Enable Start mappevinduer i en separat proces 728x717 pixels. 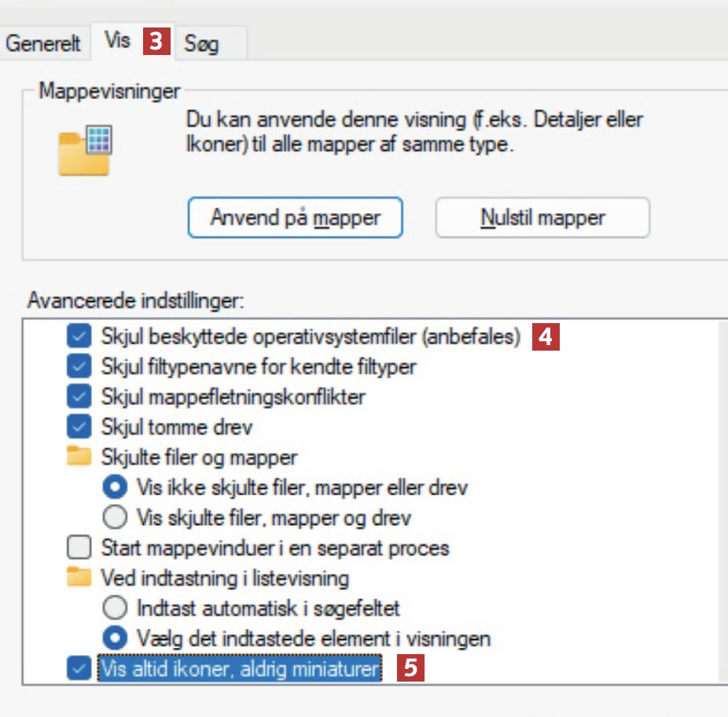79,547
